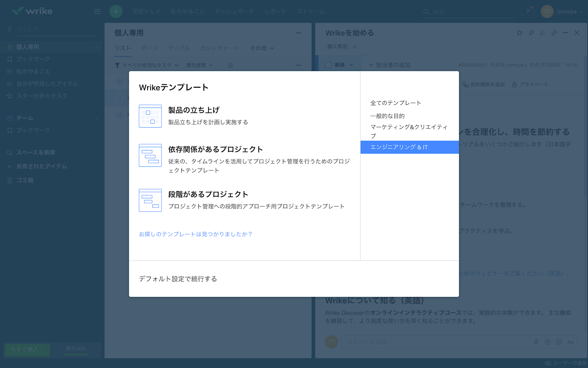Copy task permalink with link icon

[554, 33]
